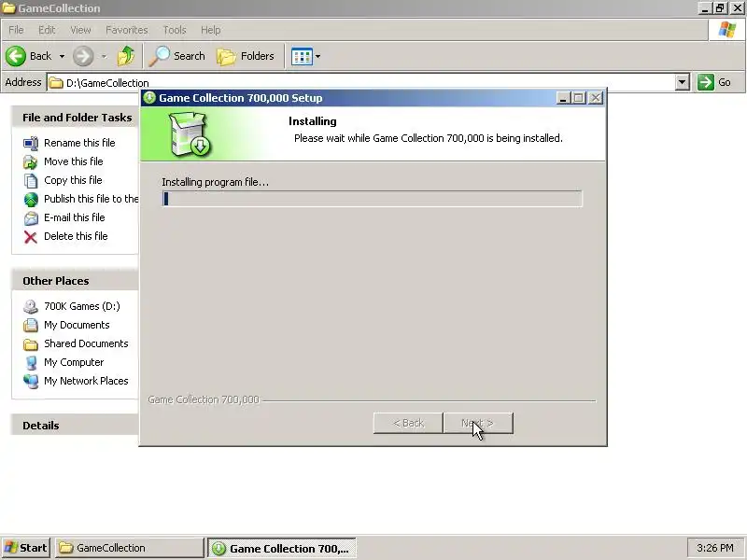Screen dimensions: 747x560
Task: Click the disabled Next button in Setup
Action: (x=478, y=423)
